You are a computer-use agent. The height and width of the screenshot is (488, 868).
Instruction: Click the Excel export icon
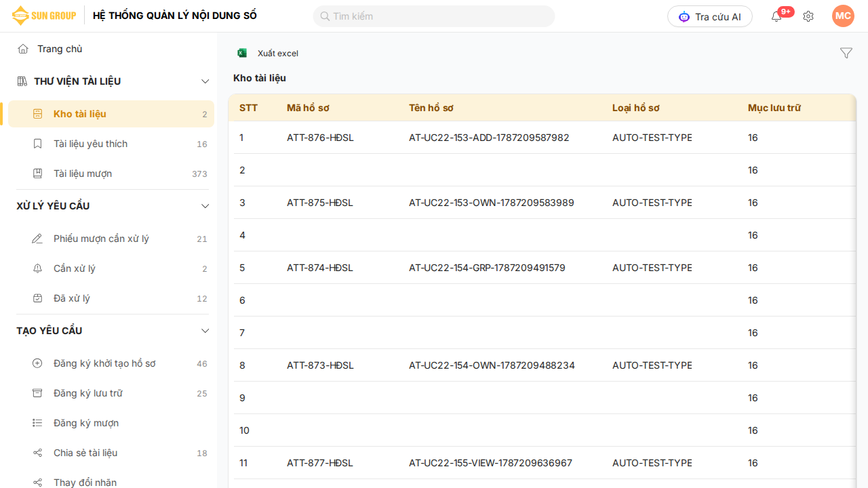pyautogui.click(x=242, y=53)
